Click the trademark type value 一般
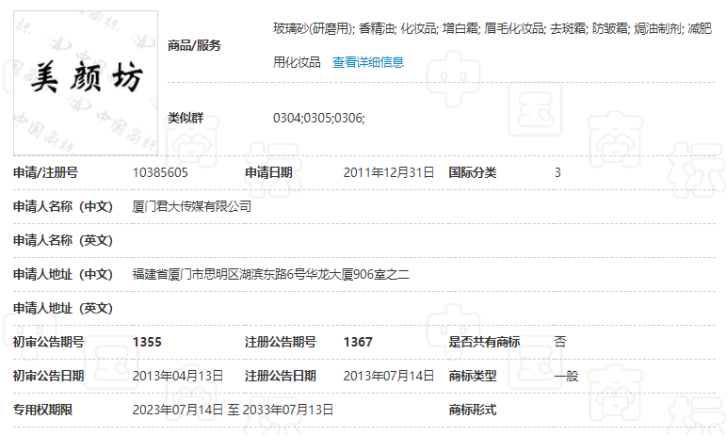Screen dimensions: 727x436 click(566, 376)
